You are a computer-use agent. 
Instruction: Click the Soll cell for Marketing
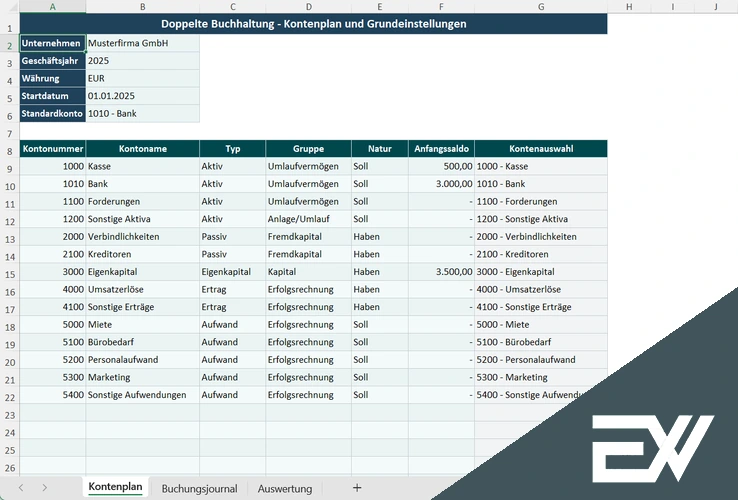click(x=380, y=377)
